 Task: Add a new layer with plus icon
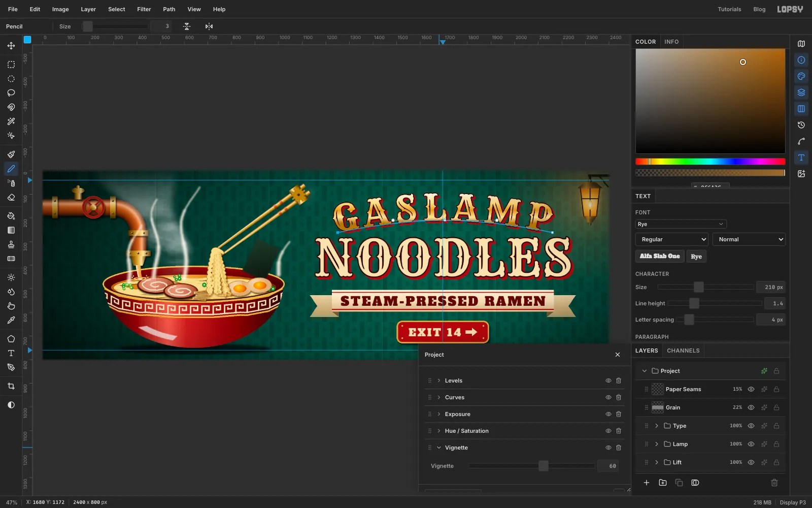[x=647, y=483]
